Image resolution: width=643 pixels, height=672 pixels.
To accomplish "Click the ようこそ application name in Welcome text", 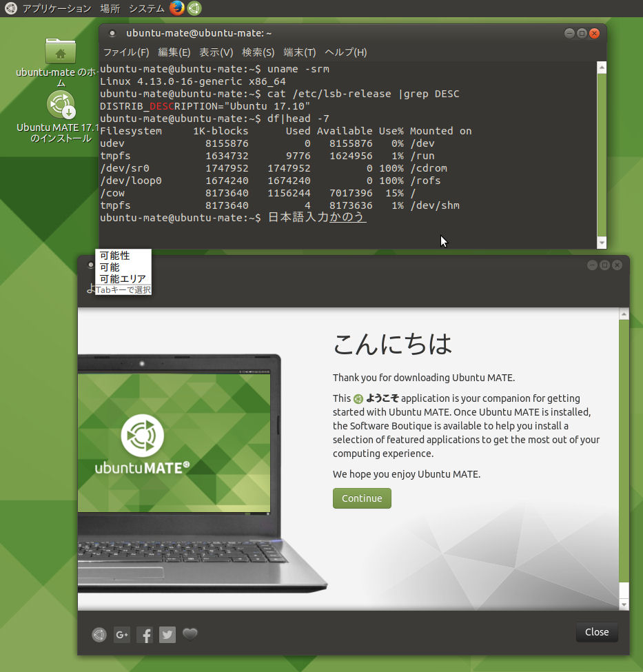I will click(382, 398).
